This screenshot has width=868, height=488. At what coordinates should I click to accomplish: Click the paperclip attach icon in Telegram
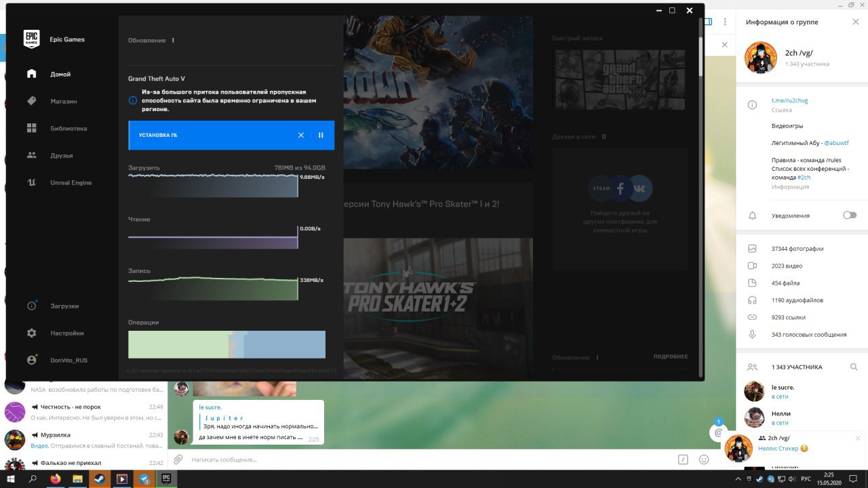[178, 460]
